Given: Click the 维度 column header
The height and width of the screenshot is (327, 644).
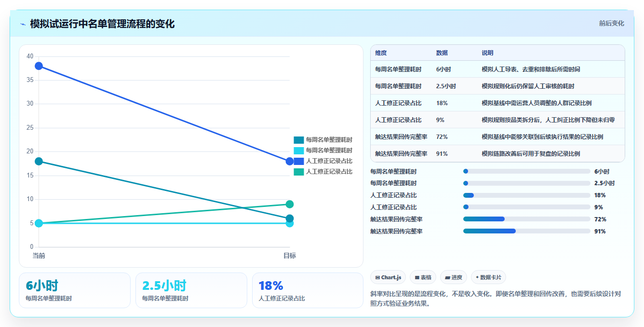Looking at the screenshot, I should coord(381,53).
